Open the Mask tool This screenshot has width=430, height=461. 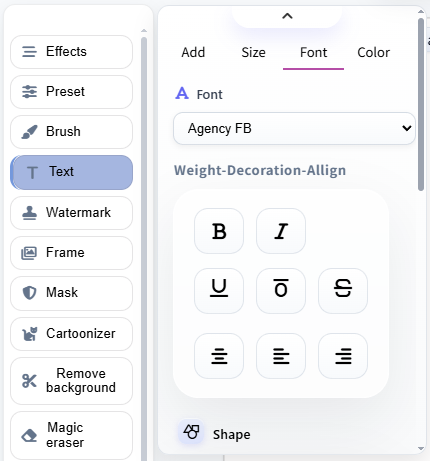(71, 293)
